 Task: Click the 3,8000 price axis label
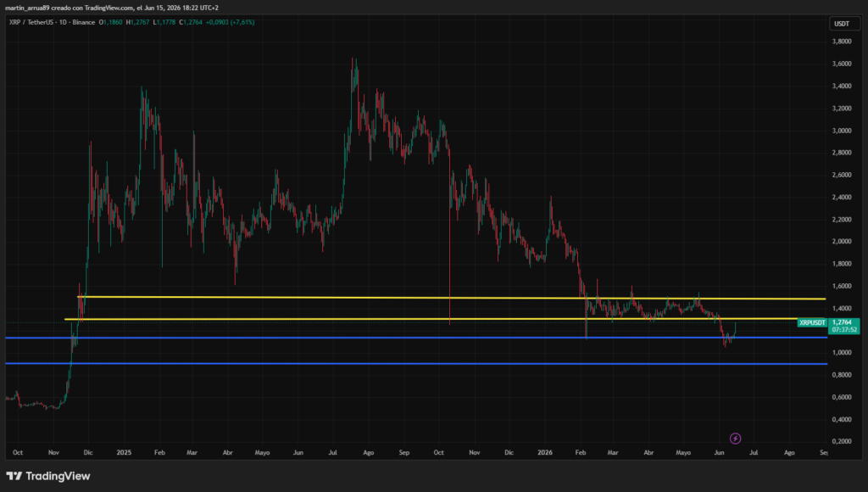tap(842, 42)
